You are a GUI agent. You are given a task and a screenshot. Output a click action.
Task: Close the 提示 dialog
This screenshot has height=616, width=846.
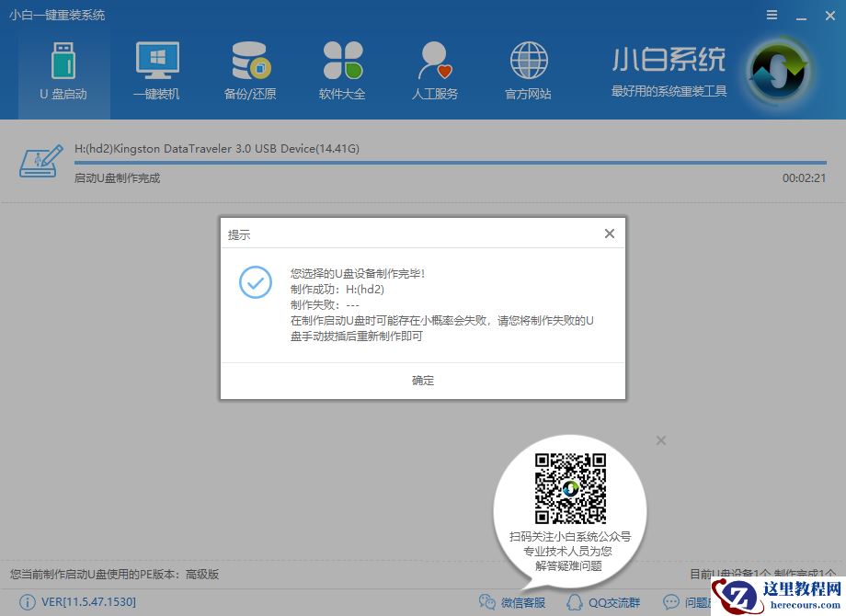tap(609, 233)
